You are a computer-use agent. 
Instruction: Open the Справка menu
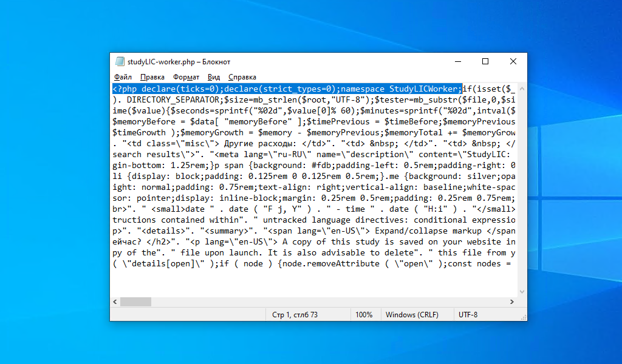tap(242, 77)
